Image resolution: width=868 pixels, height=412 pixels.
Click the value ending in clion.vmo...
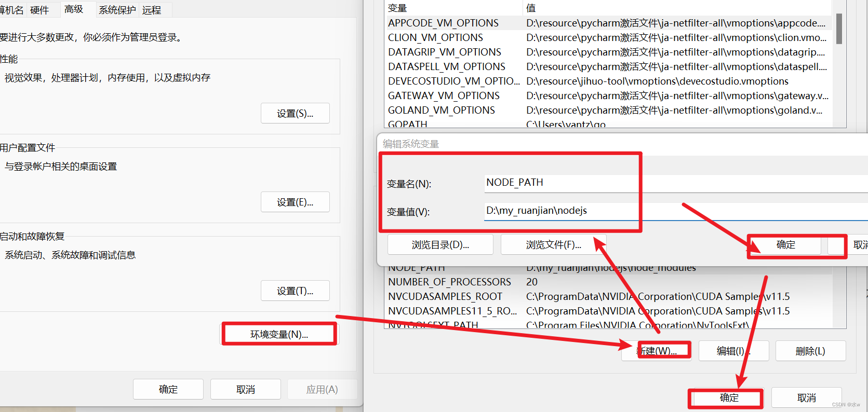coord(676,37)
